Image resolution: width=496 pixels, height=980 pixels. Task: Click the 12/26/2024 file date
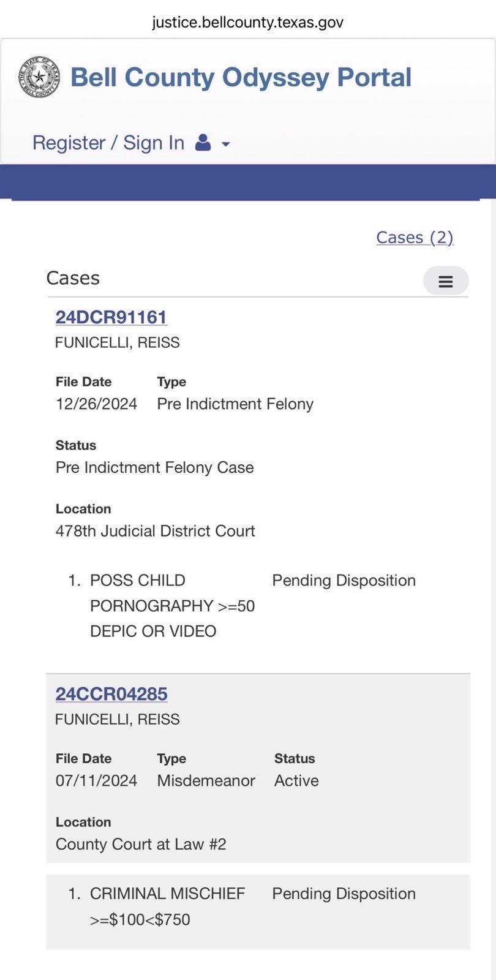[x=97, y=404]
